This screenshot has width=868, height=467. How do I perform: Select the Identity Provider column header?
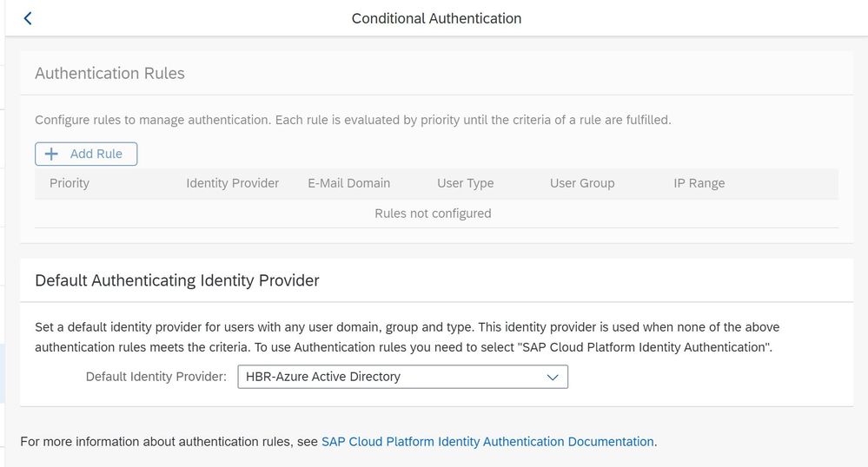point(232,183)
